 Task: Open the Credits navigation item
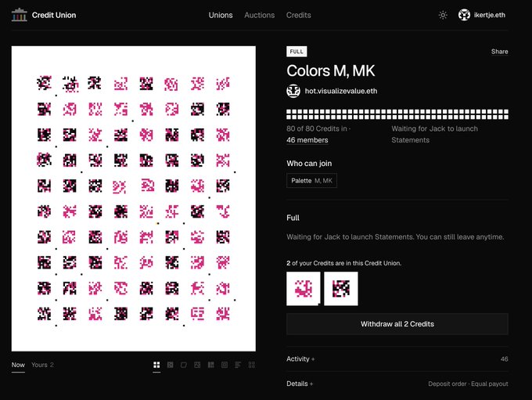[298, 15]
